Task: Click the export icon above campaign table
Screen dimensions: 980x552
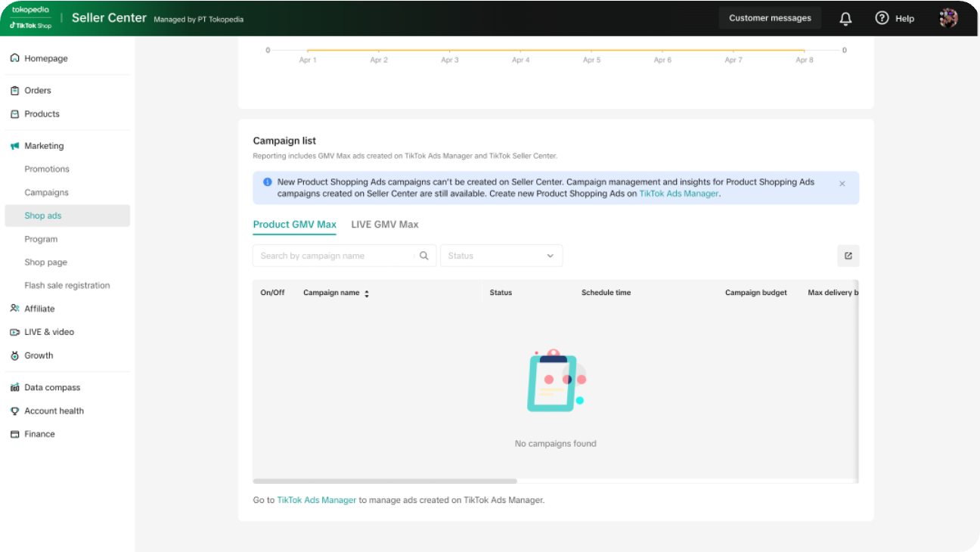Action: (x=848, y=256)
